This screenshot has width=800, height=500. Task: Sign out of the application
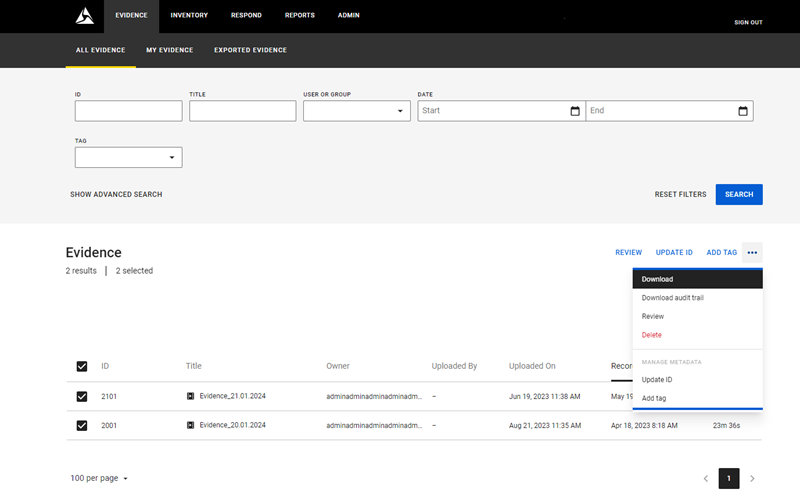tap(748, 22)
